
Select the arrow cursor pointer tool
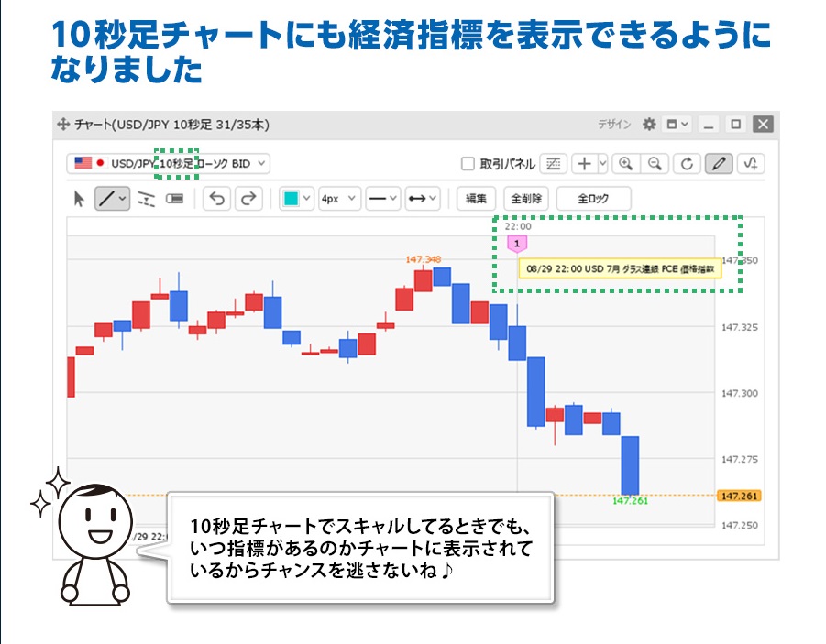[x=80, y=199]
